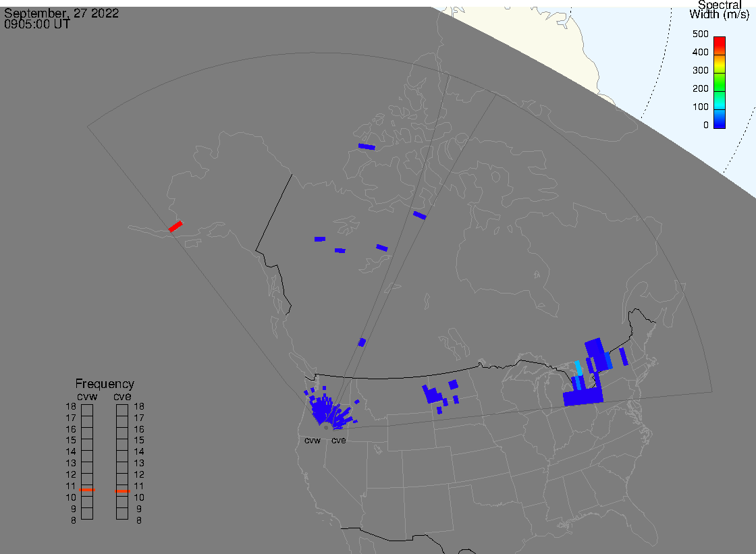The width and height of the screenshot is (756, 554).
Task: Select the 8 label beside the cve frequency bar
Action: click(x=139, y=520)
